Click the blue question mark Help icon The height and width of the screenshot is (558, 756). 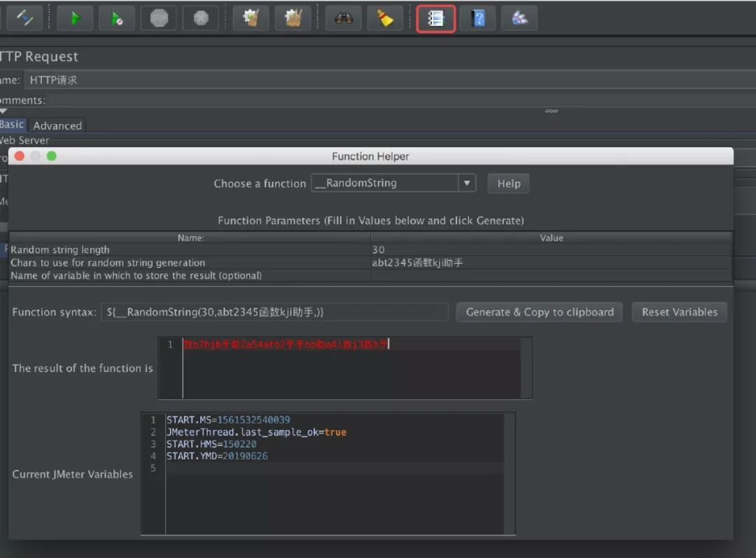pos(478,19)
